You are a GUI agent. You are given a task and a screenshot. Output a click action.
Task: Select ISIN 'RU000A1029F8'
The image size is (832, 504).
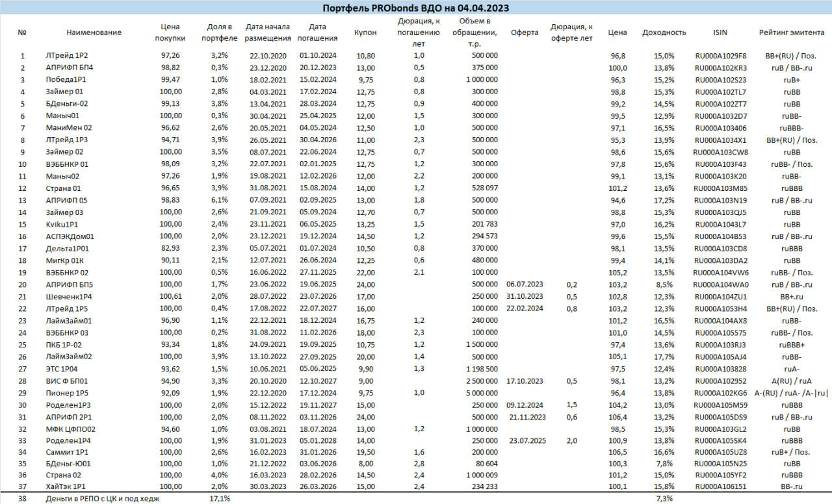click(x=720, y=56)
